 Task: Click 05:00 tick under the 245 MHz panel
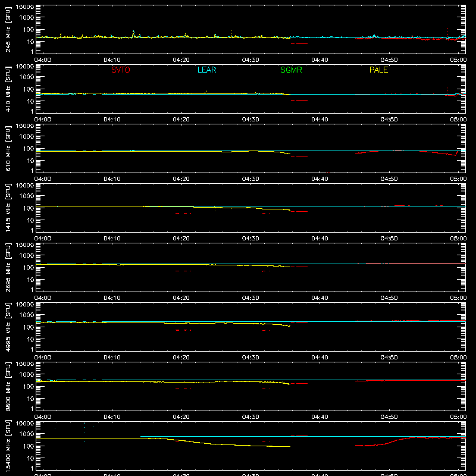pyautogui.click(x=458, y=60)
